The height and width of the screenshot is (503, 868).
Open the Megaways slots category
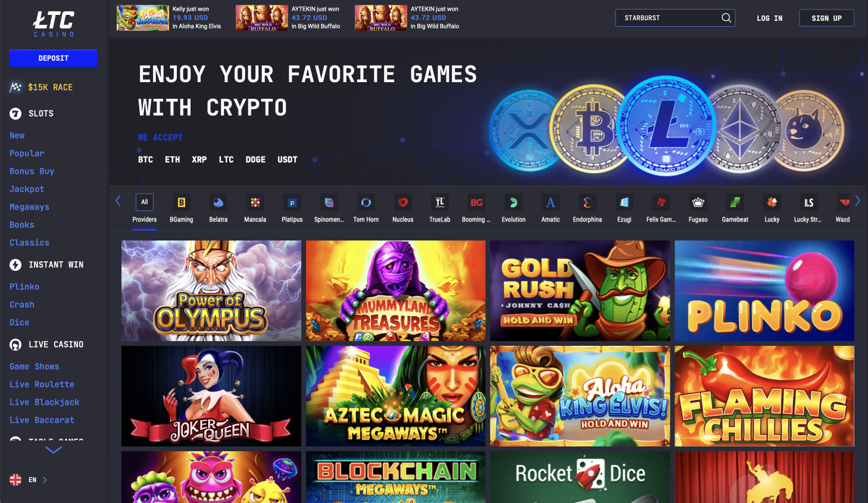click(29, 207)
